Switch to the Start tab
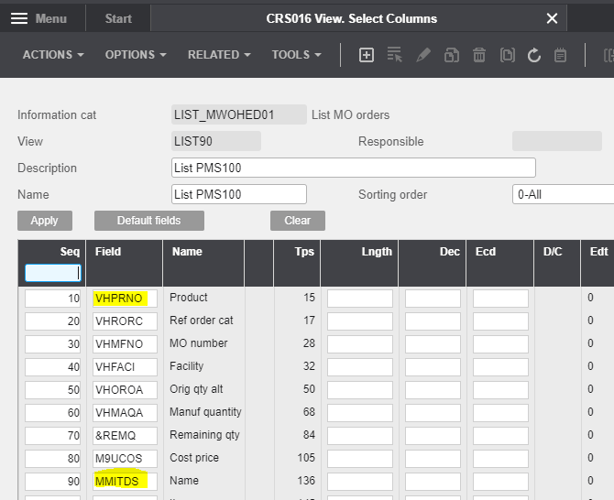This screenshot has width=614, height=500. click(118, 19)
